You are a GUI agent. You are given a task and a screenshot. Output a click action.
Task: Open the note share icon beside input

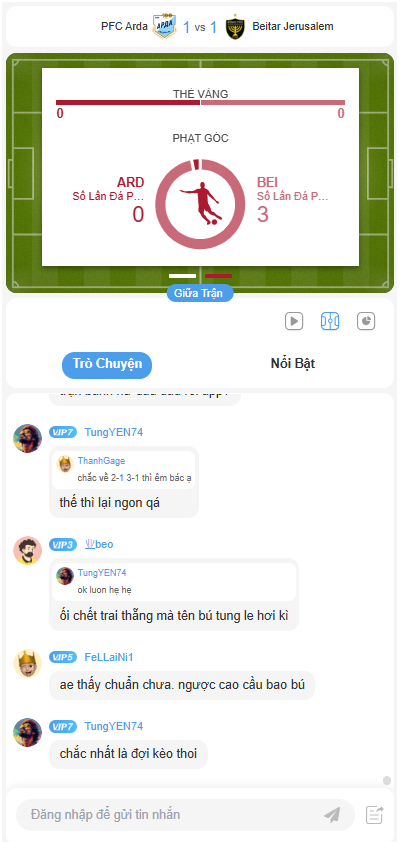click(375, 815)
